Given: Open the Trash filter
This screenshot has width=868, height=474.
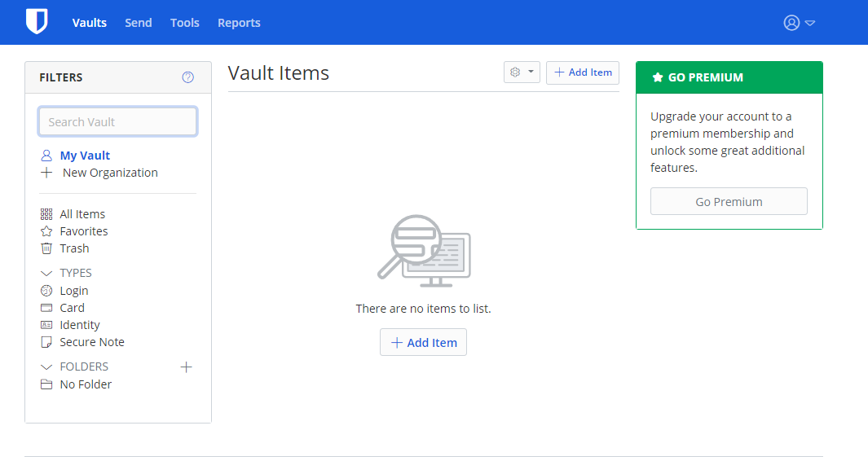Looking at the screenshot, I should [x=74, y=248].
